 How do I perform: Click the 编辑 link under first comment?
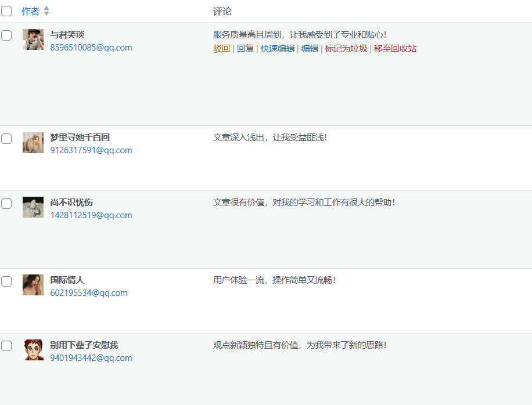pos(310,49)
